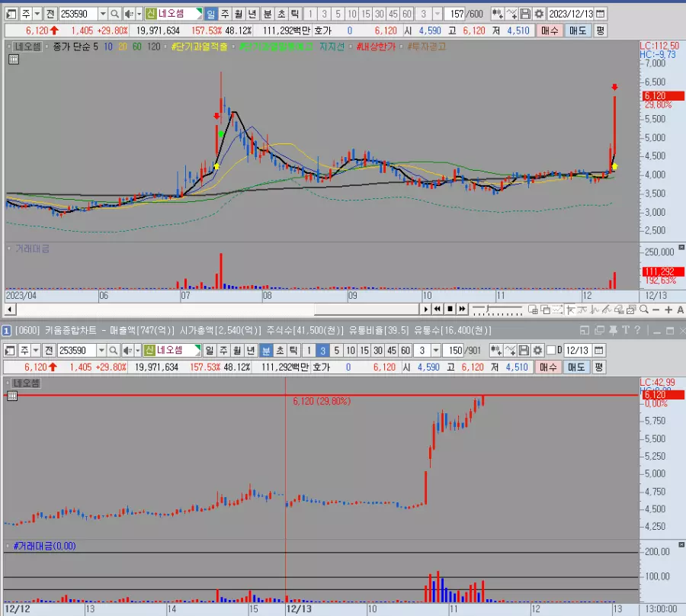This screenshot has width=686, height=616.
Task: Select 일 (daily) period in upper chart
Action: [210, 14]
